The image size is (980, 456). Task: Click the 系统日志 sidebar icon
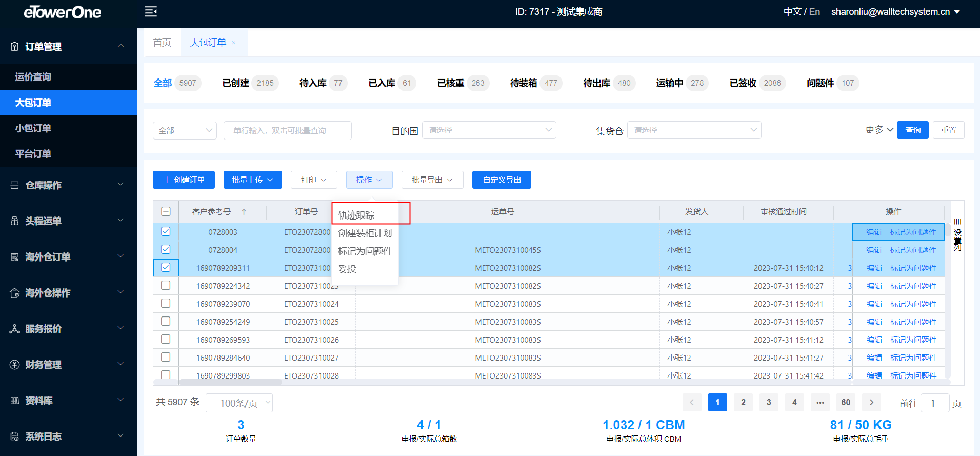click(x=14, y=437)
